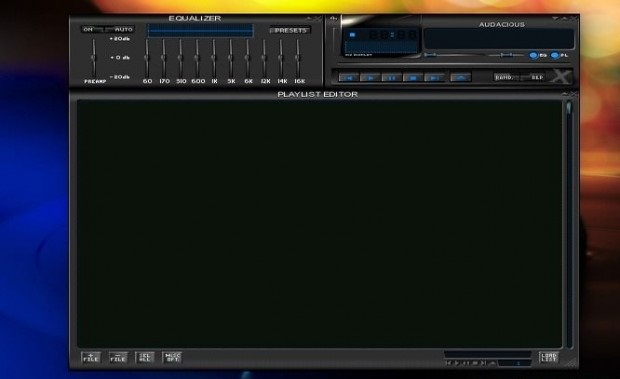620x379 pixels.
Task: Start playback with the Play button
Action: pos(370,77)
